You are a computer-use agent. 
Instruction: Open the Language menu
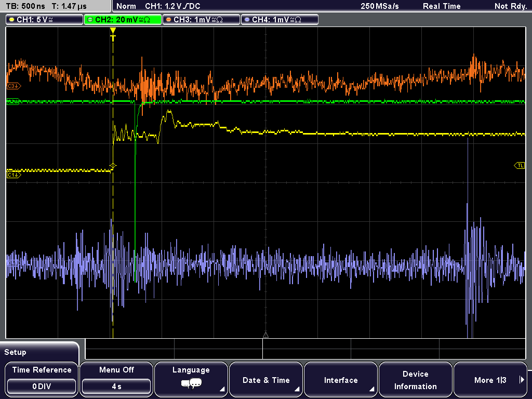coord(191,379)
